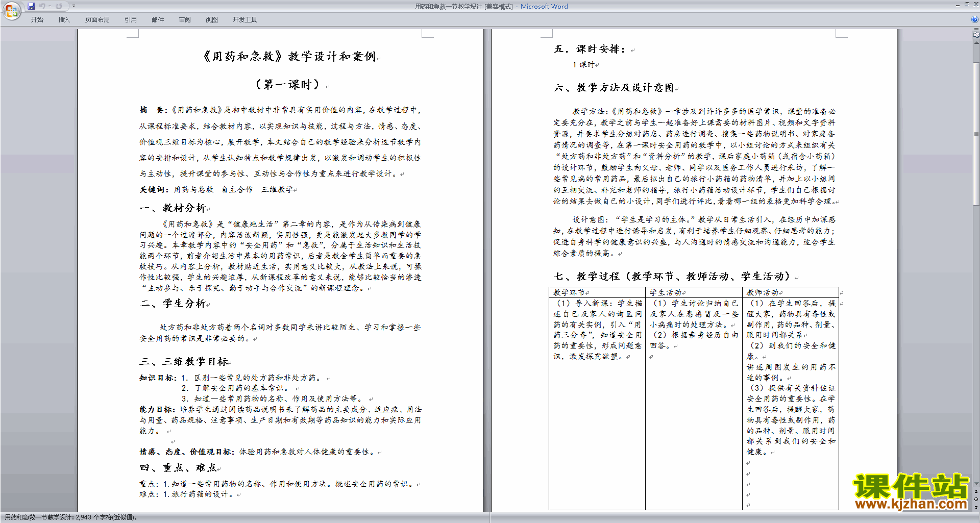Click the 情感、态度、价值观目标 label
This screenshot has height=523, width=980.
click(x=187, y=452)
